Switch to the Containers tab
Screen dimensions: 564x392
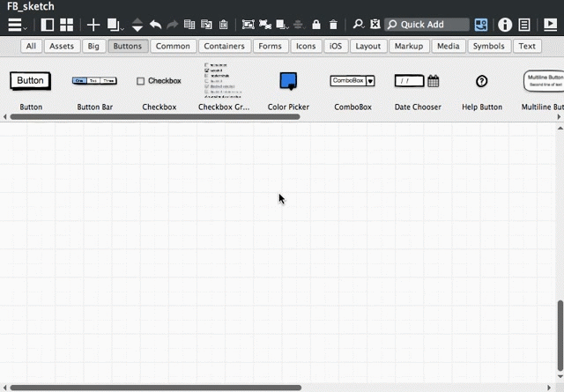coord(225,46)
